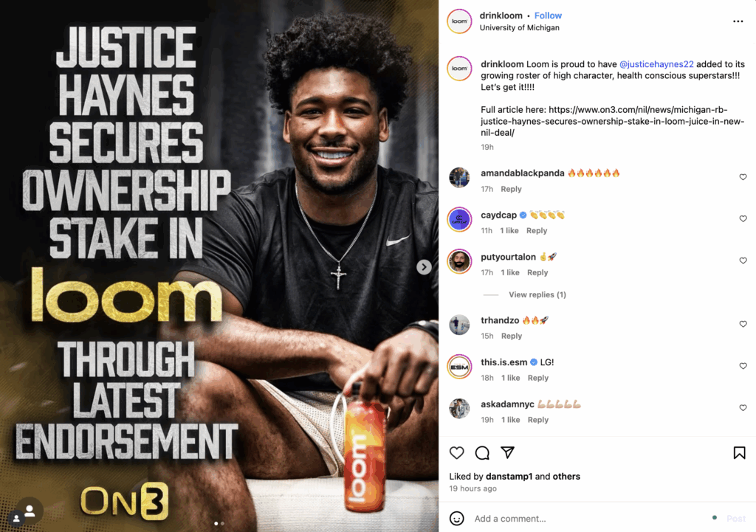View likes by clicking others
The width and height of the screenshot is (756, 532).
[566, 476]
